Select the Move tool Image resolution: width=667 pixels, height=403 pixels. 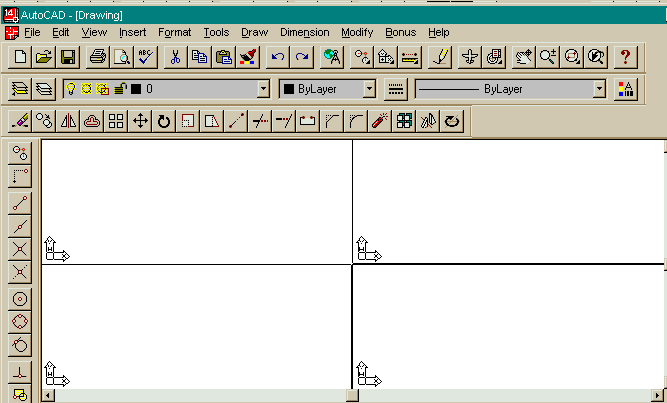[140, 121]
